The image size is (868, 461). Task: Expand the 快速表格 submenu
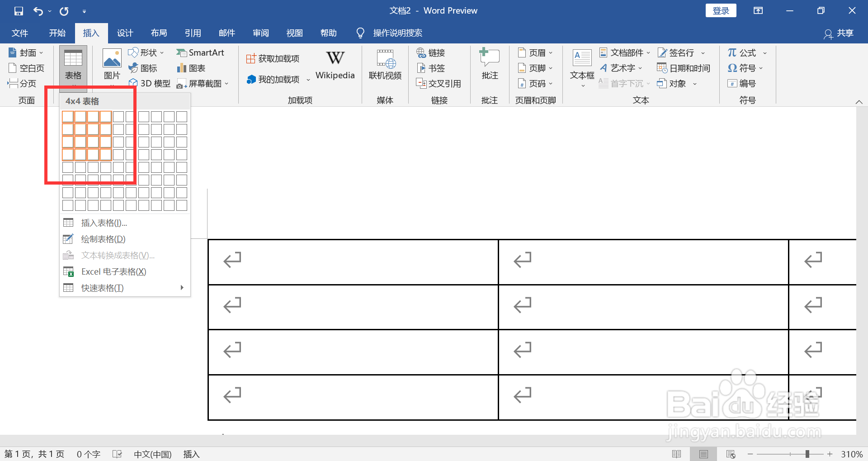[102, 287]
